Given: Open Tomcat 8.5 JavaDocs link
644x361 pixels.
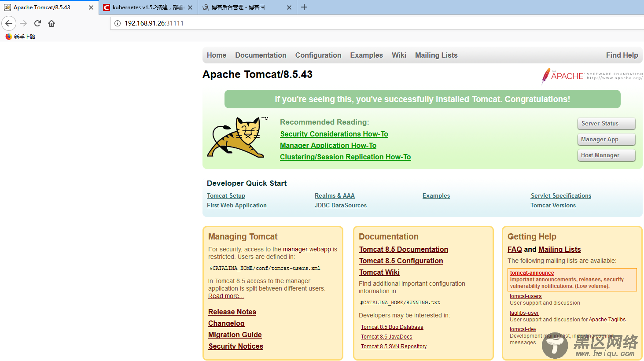Looking at the screenshot, I should tap(386, 337).
